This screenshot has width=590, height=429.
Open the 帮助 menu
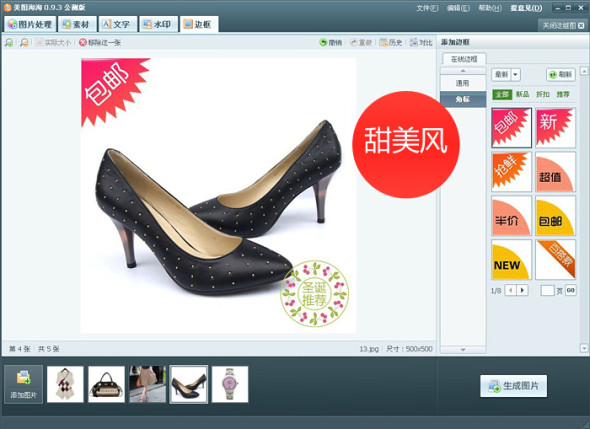tap(490, 8)
